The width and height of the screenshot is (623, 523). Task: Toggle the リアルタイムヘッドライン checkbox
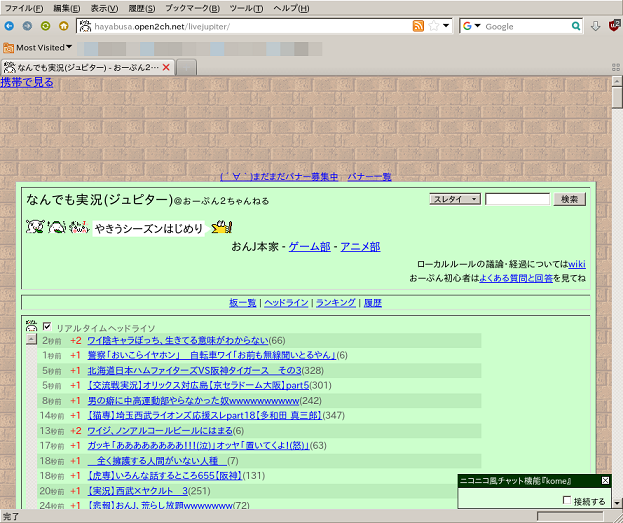click(x=47, y=327)
